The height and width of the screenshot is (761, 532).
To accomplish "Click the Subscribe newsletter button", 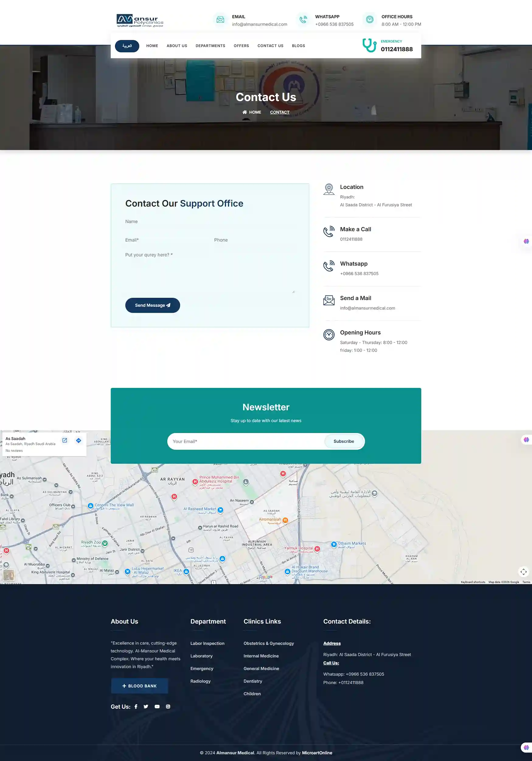I will (344, 441).
